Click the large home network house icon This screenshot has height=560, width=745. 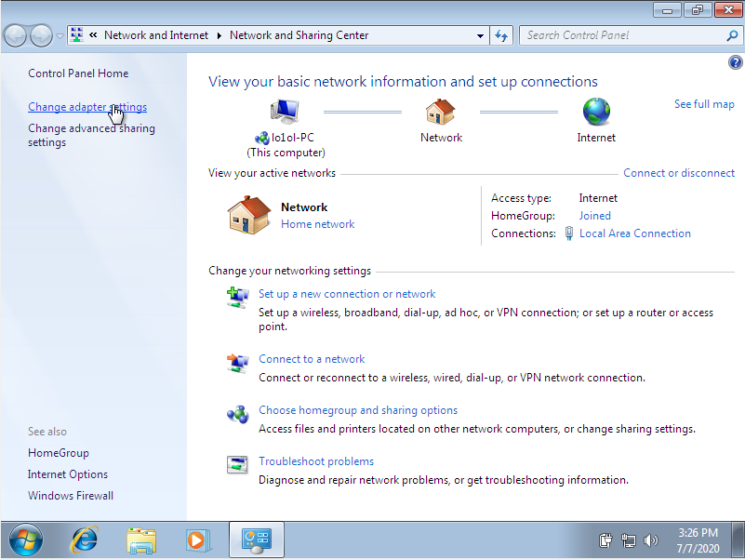[249, 215]
